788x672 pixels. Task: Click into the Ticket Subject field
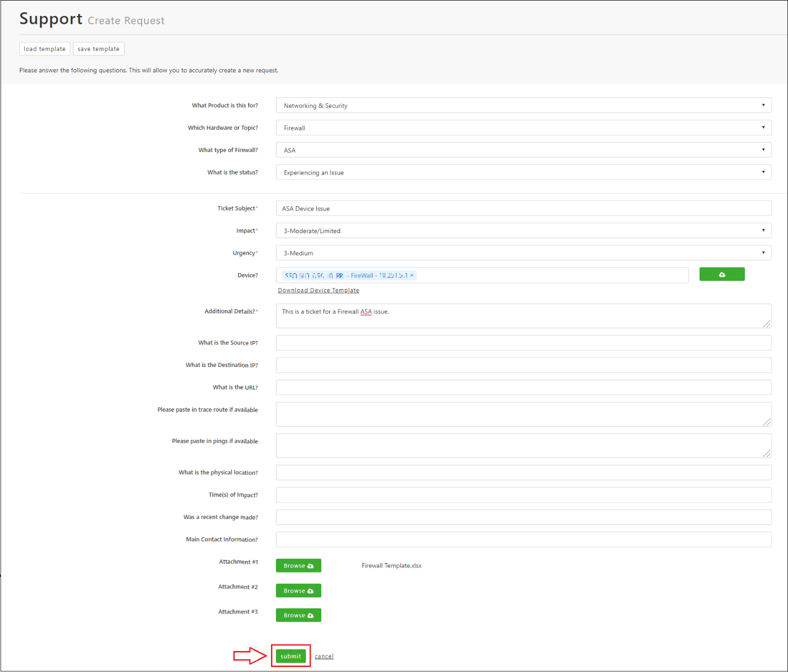click(524, 208)
